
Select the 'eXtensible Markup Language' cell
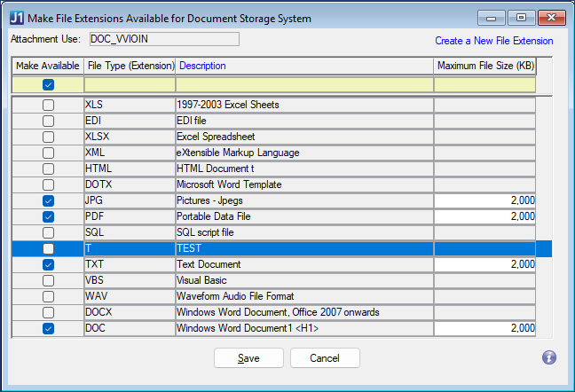[304, 153]
